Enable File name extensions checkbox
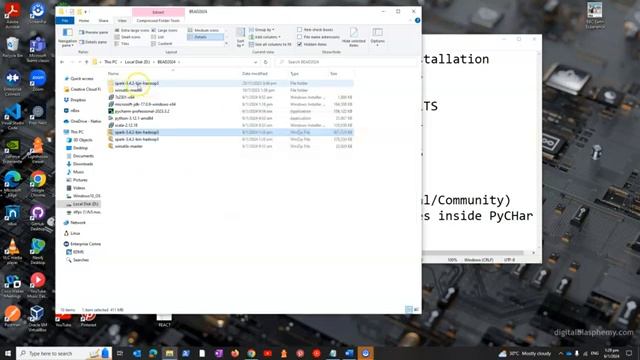Viewport: 640px width, 360px height. click(x=318, y=37)
